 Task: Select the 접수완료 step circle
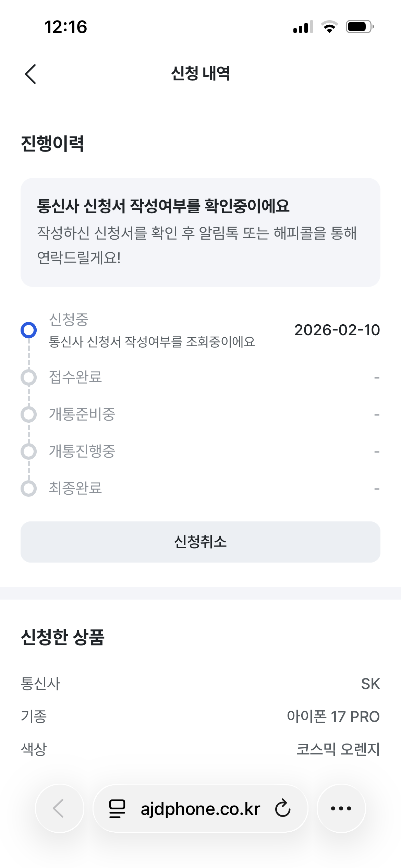29,377
